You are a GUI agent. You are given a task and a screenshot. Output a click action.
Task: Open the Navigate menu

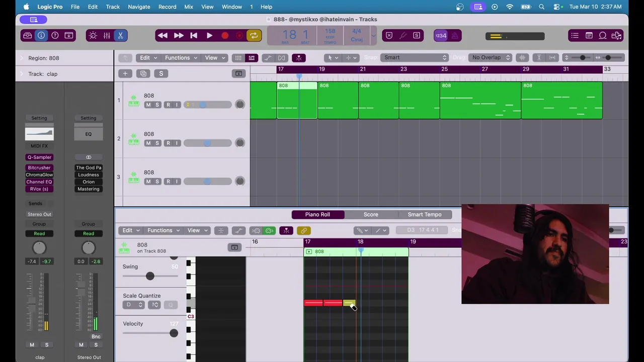[139, 7]
